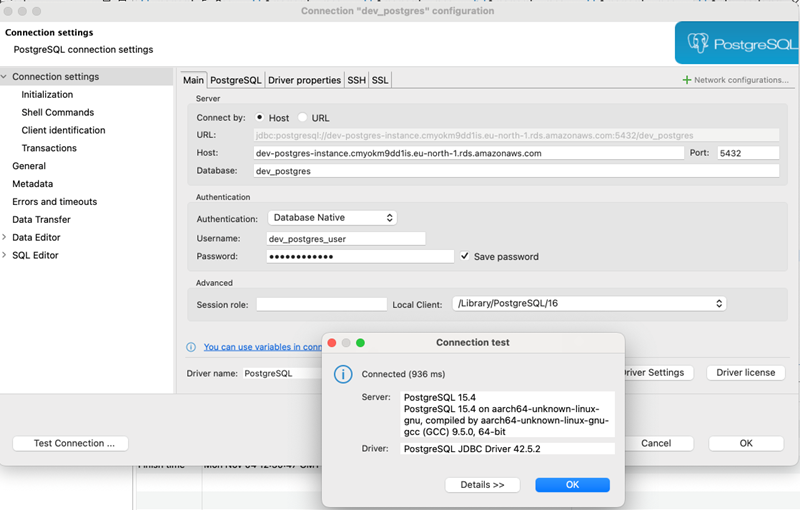Click the info icon beside variables link

click(x=191, y=347)
